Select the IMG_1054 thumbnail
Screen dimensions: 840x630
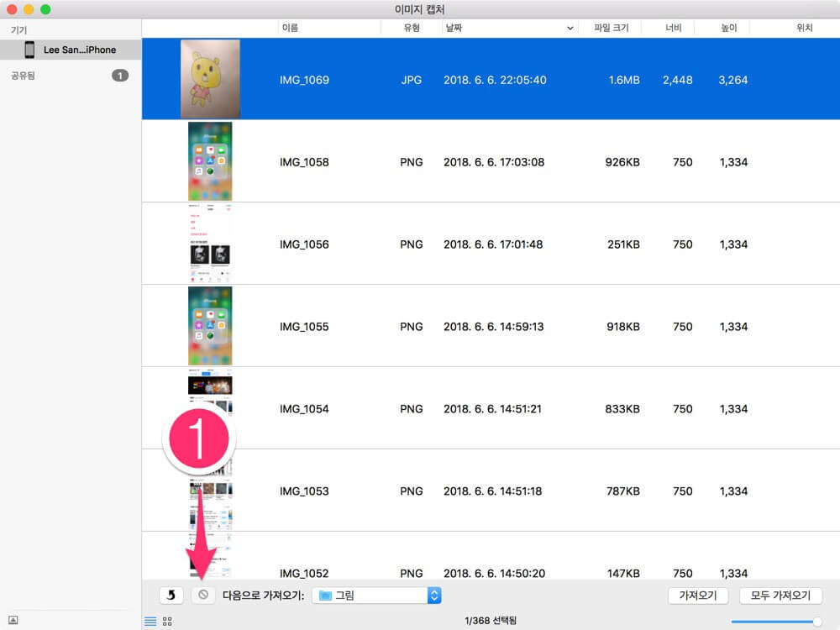tap(210, 408)
